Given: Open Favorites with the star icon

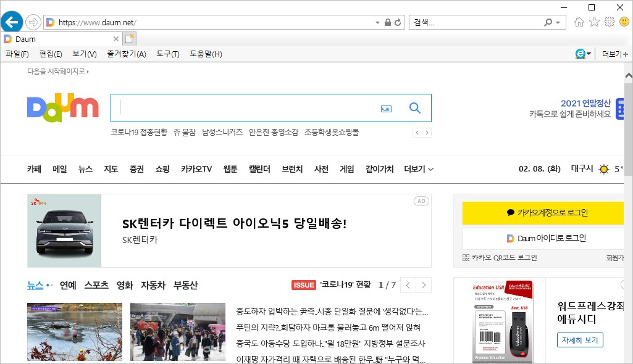Looking at the screenshot, I should click(x=594, y=22).
